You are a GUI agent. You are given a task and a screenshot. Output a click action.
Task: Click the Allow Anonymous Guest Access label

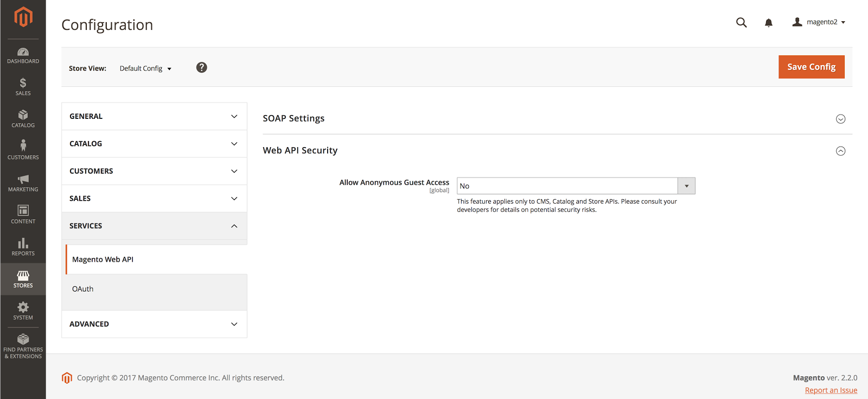[x=394, y=182]
